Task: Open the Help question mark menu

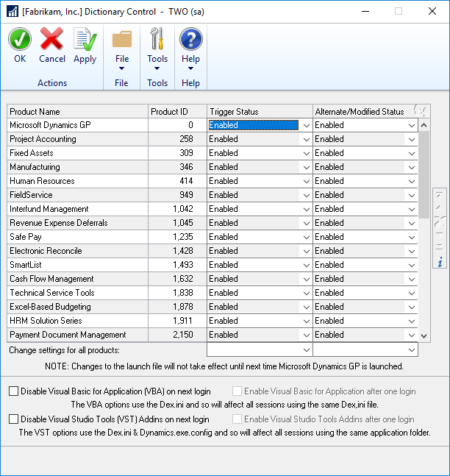Action: pyautogui.click(x=191, y=39)
